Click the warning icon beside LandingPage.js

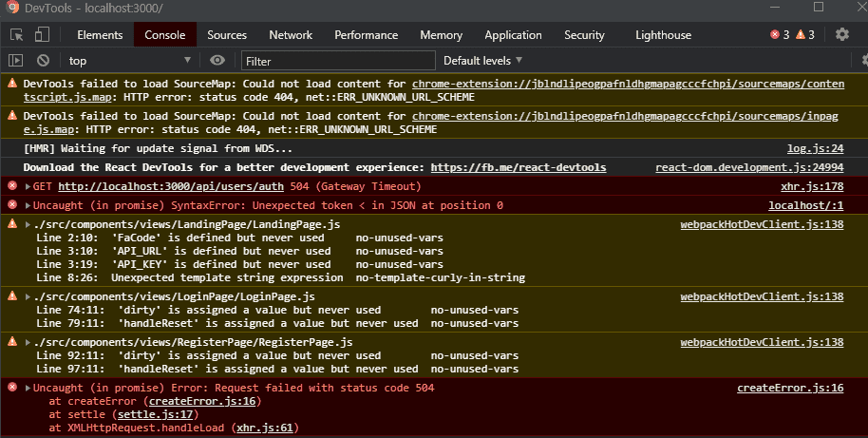tap(12, 223)
